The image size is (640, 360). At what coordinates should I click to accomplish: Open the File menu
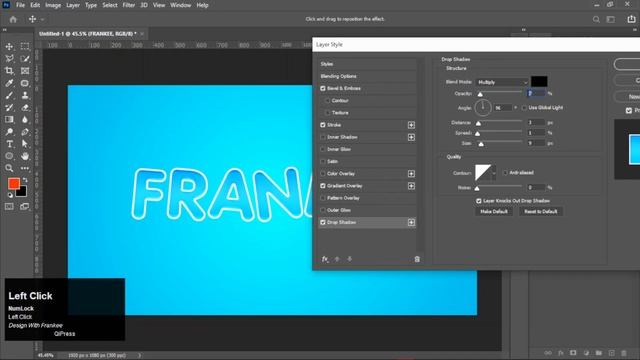[20, 5]
